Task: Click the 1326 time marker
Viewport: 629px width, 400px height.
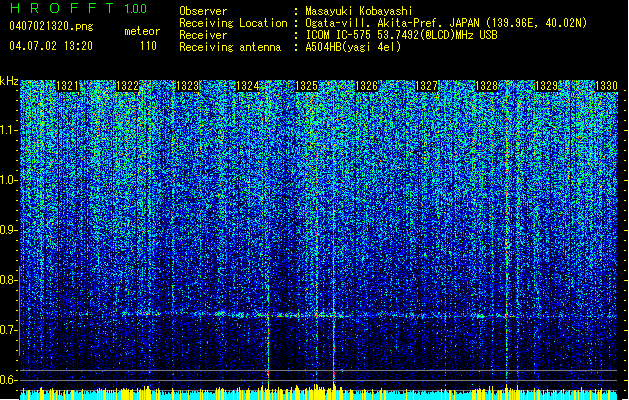Action: tap(367, 86)
